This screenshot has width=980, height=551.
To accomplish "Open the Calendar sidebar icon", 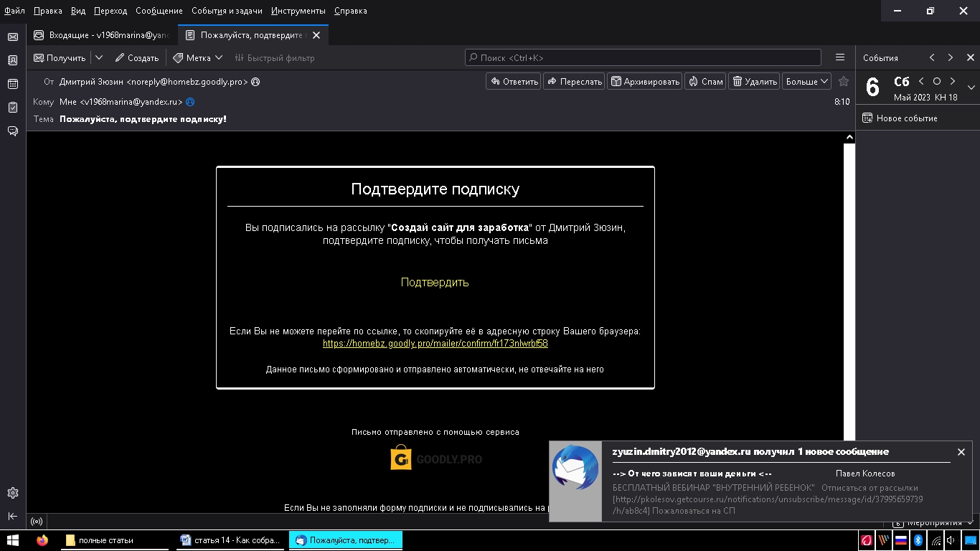I will tap(12, 84).
